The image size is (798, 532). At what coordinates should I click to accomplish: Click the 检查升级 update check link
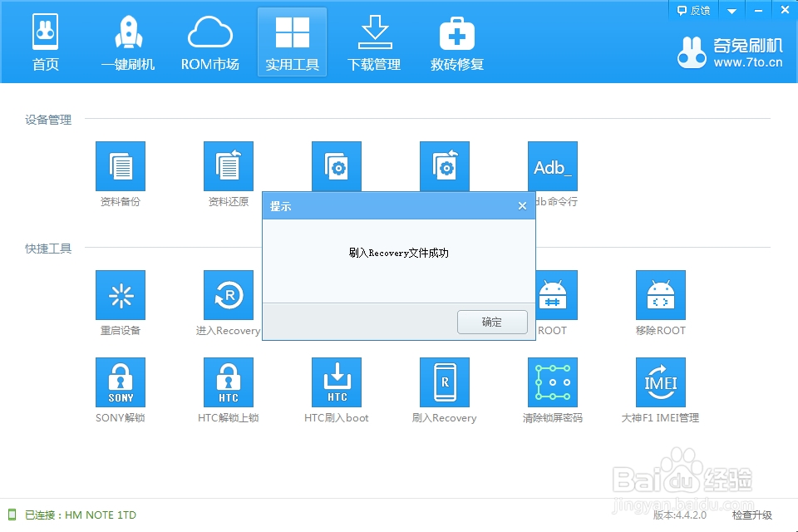pos(752,515)
